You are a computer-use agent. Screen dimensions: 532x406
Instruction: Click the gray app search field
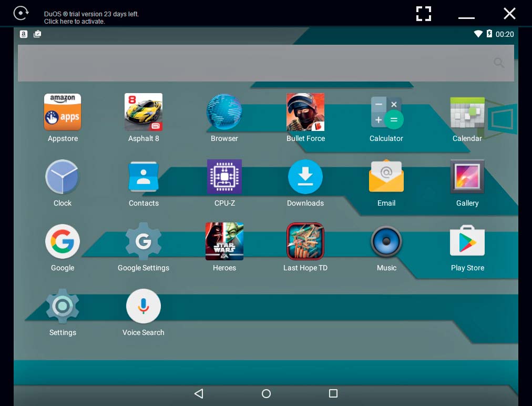click(266, 63)
